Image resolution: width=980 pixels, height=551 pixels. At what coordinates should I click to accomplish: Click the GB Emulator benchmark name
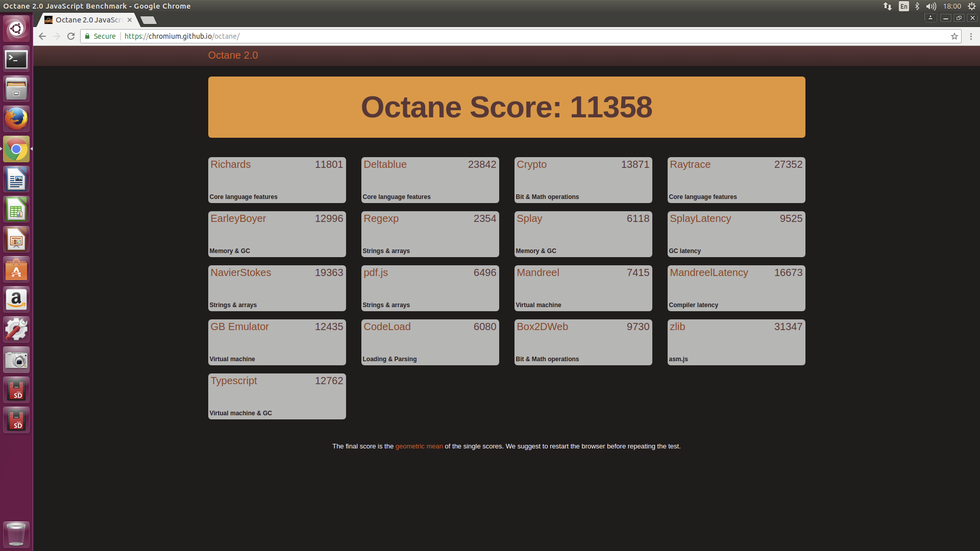click(x=239, y=327)
